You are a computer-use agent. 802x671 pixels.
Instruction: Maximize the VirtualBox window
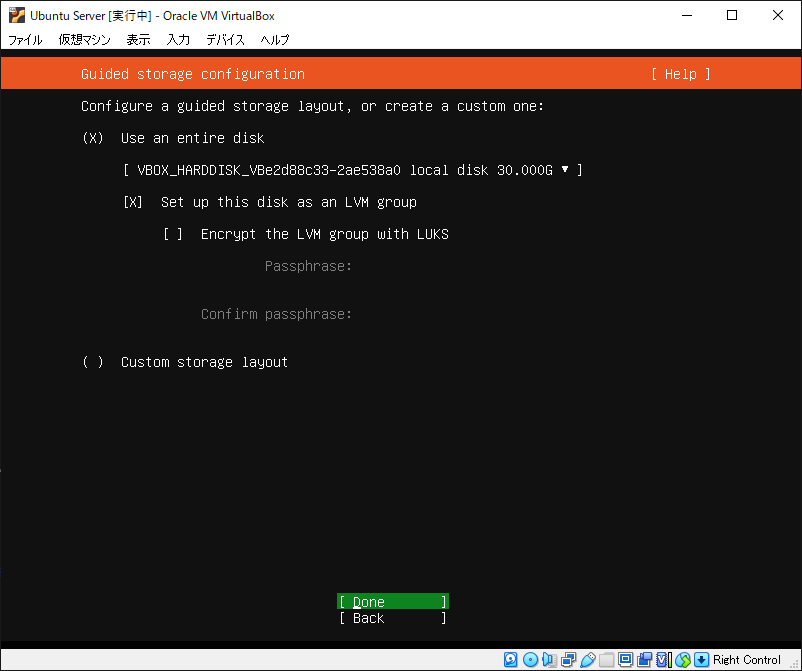(732, 15)
